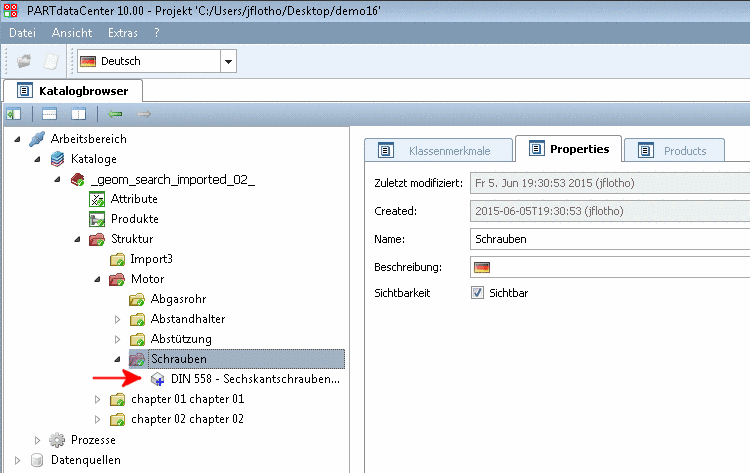The image size is (750, 473).
Task: Toggle the Sichtbar checkbox
Action: 477,293
